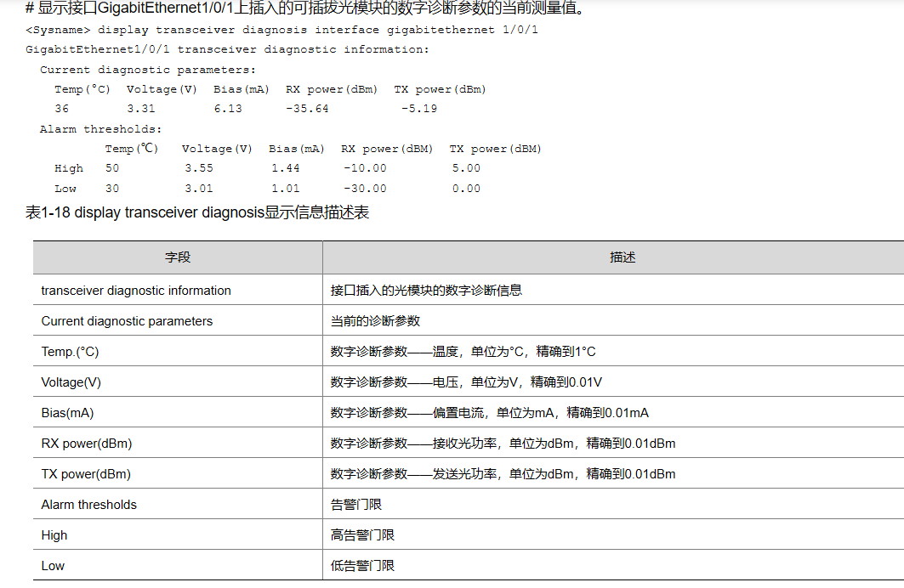Viewport: 904px width, 588px height.
Task: Click the 'Current diagnostic parameters:' output line
Action: (x=148, y=70)
